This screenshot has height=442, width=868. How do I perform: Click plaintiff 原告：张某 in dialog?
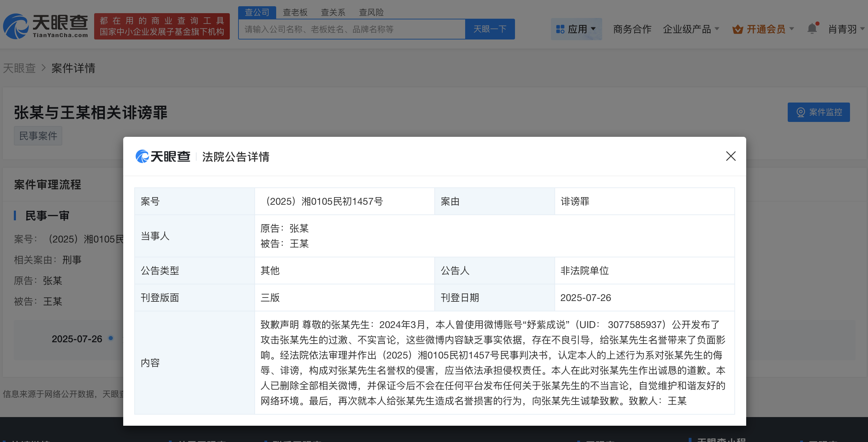(x=284, y=228)
